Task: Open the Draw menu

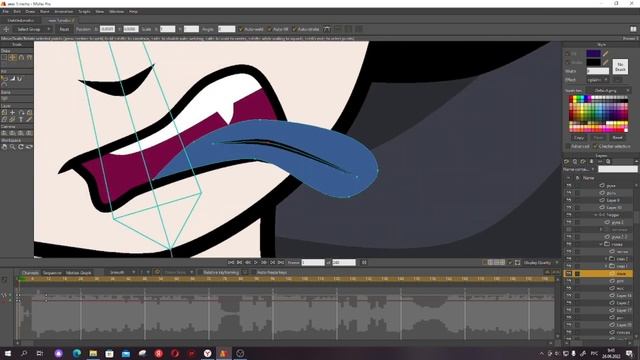Action: coord(30,12)
